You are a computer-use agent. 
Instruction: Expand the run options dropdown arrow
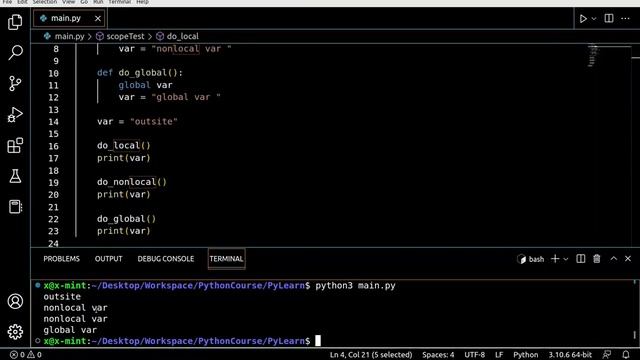click(594, 18)
